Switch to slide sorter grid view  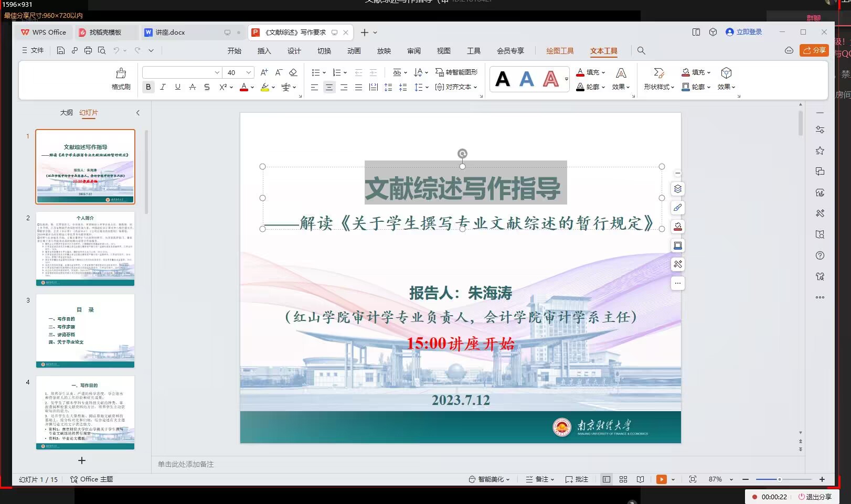[623, 479]
